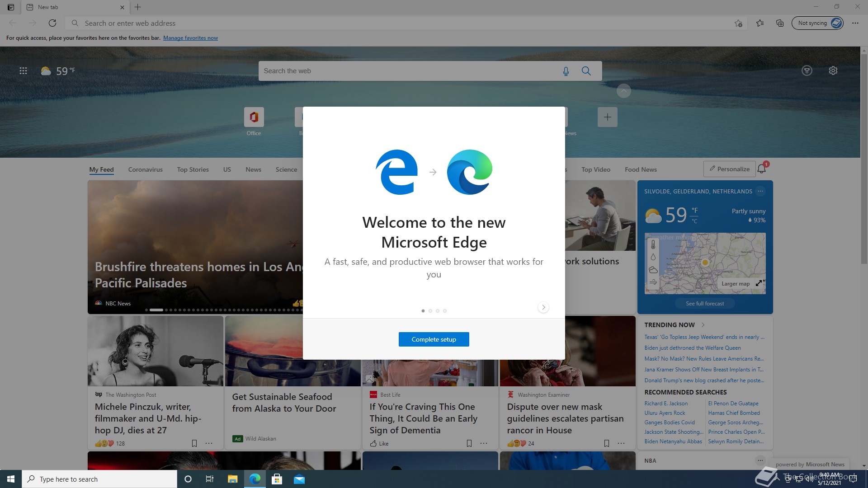Open the tab actions menu icon
The width and height of the screenshot is (868, 488).
coord(10,7)
